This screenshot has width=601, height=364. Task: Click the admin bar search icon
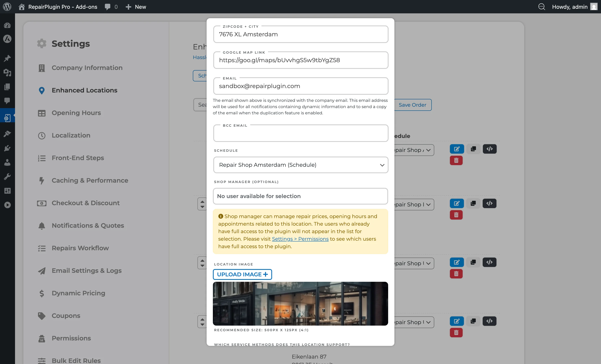[x=541, y=7]
